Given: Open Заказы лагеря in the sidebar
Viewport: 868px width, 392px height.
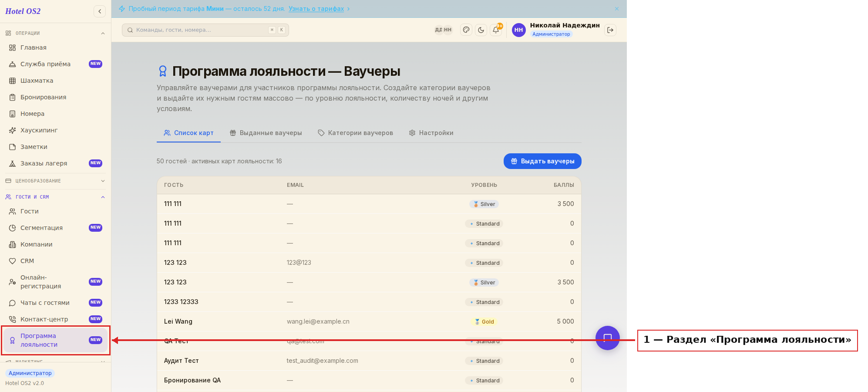Looking at the screenshot, I should click(55, 163).
